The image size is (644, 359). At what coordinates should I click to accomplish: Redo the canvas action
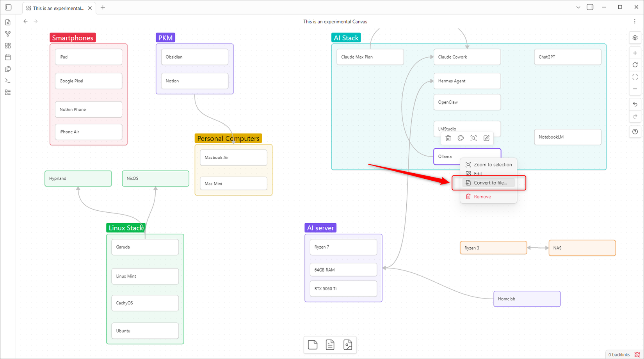[x=635, y=116]
